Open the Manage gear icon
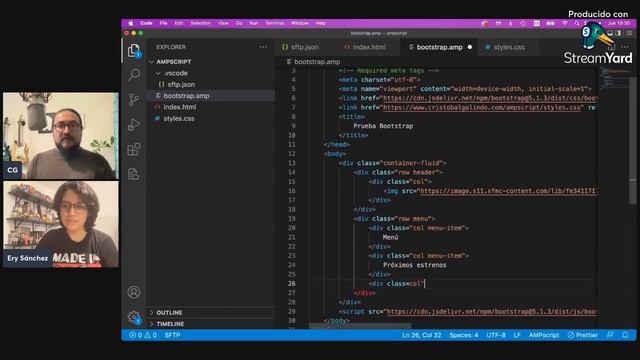This screenshot has height=360, width=640. 134,317
